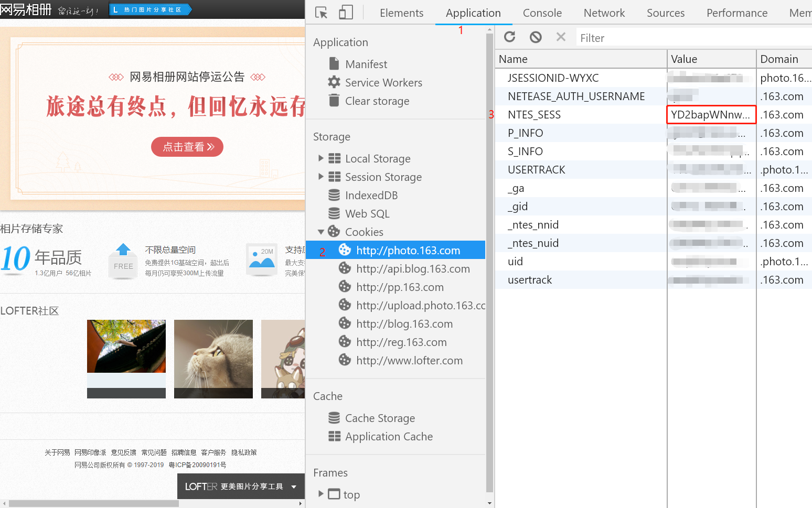The image size is (812, 508).
Task: Select the _gid cookie row
Action: click(x=653, y=206)
